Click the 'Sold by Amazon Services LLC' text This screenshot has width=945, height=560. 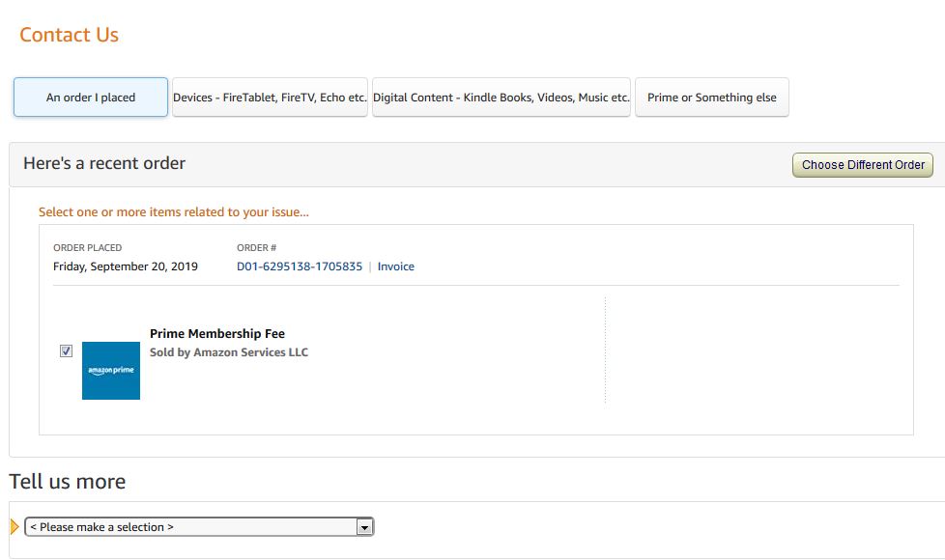click(x=228, y=352)
